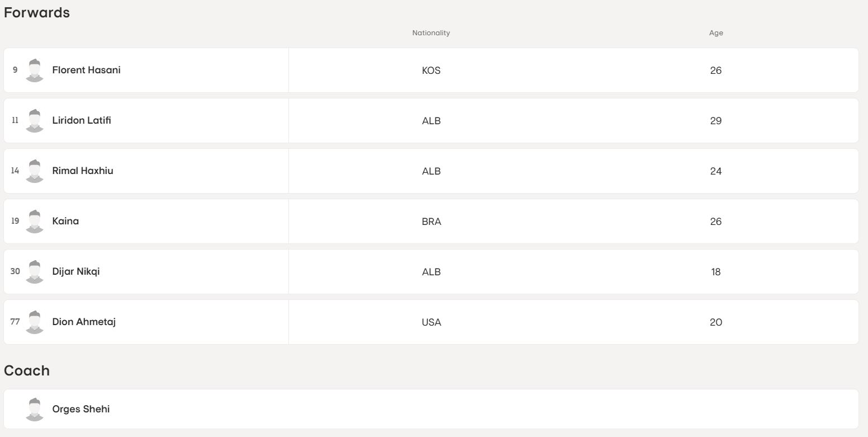Click Florent Hasani's avatar icon
868x437 pixels.
pos(35,70)
